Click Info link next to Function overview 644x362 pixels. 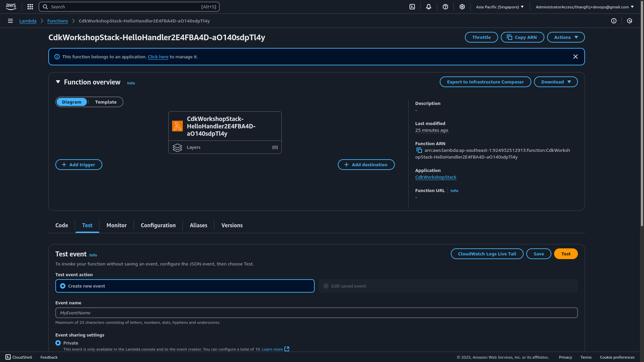(x=131, y=83)
